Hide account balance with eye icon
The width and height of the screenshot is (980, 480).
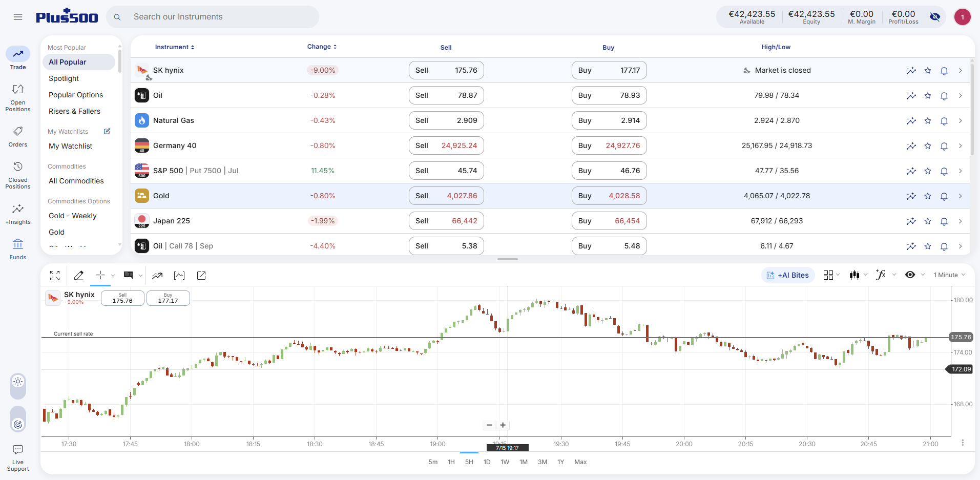coord(935,17)
